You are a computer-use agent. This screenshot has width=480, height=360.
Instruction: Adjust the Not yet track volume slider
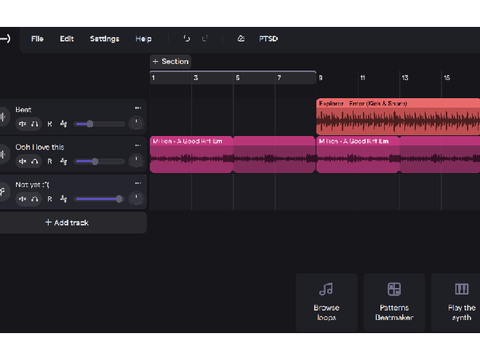pos(100,199)
